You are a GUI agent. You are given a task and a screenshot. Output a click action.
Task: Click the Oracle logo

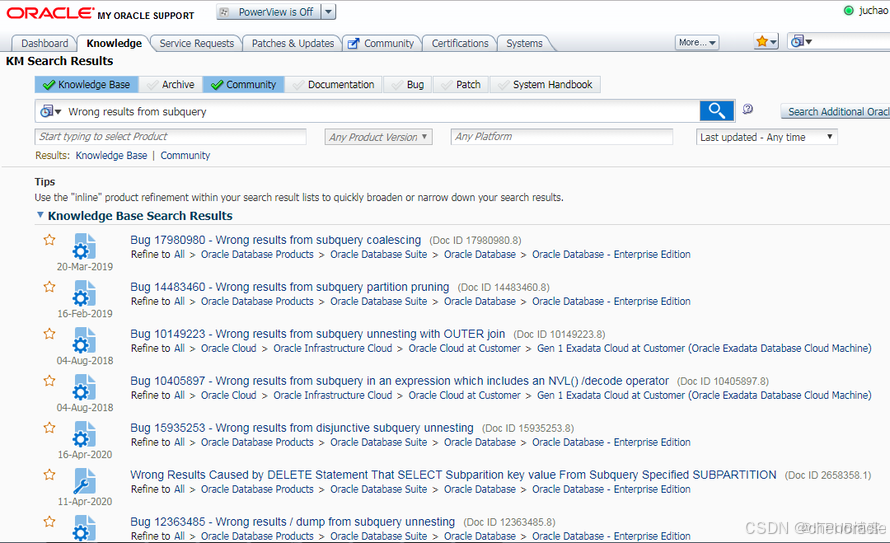[x=50, y=13]
